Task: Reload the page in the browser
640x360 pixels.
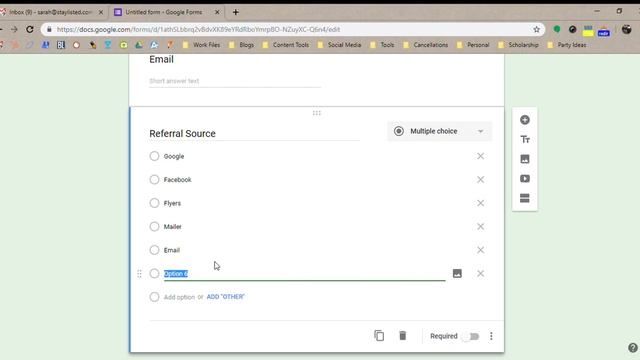Action: point(30,29)
